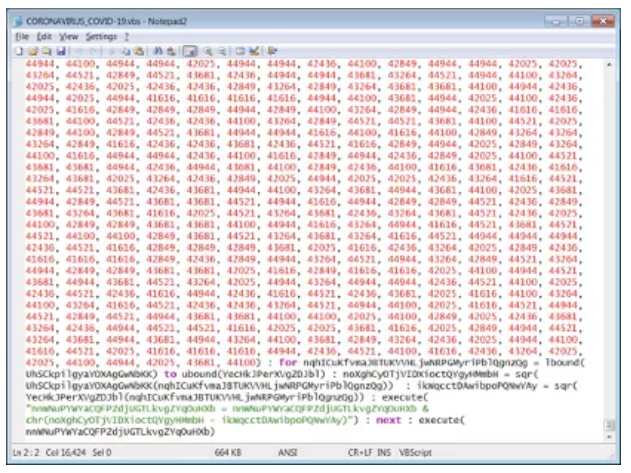Click the Undo toolbar icon
This screenshot has height=473, width=631.
pyautogui.click(x=79, y=51)
